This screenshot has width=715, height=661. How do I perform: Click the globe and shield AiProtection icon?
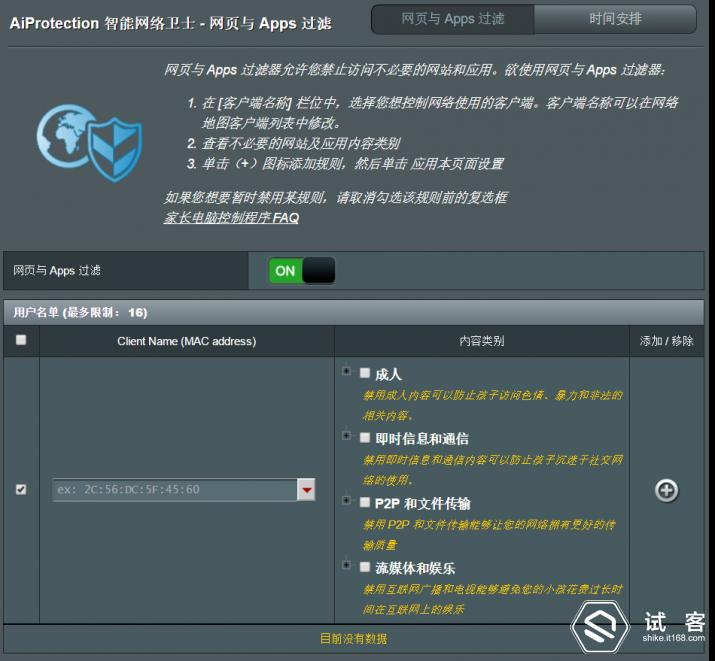89,143
